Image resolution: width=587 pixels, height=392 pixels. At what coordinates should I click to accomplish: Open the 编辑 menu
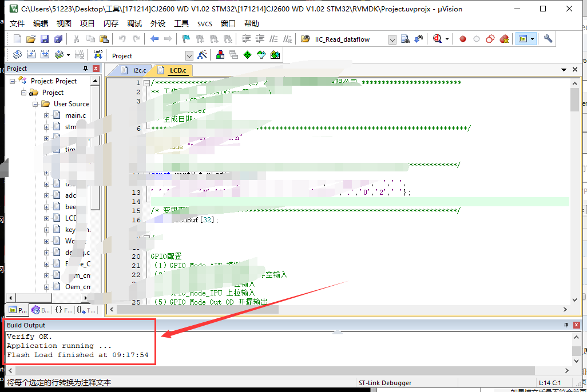[41, 23]
